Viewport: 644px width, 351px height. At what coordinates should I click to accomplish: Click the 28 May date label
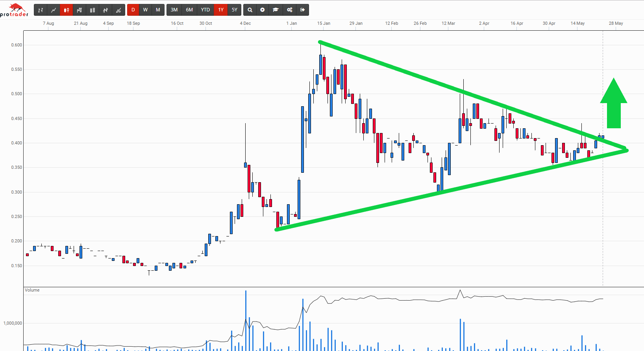pos(616,23)
